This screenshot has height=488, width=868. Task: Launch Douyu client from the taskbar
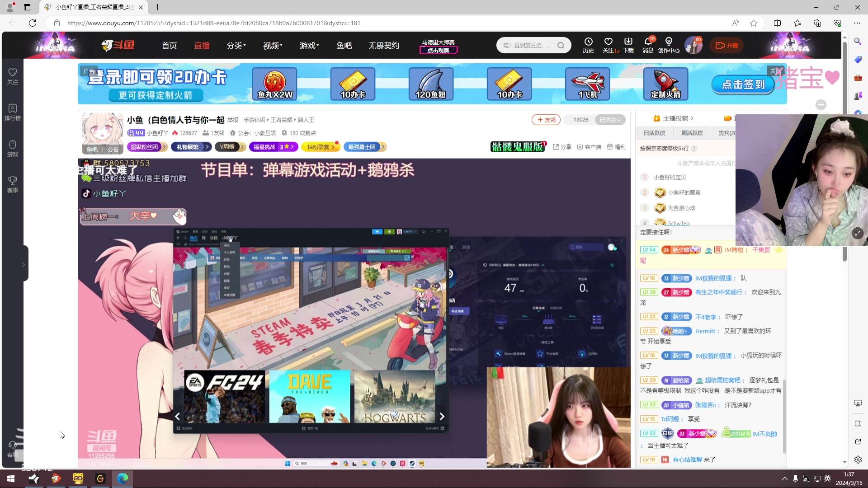coord(56,479)
